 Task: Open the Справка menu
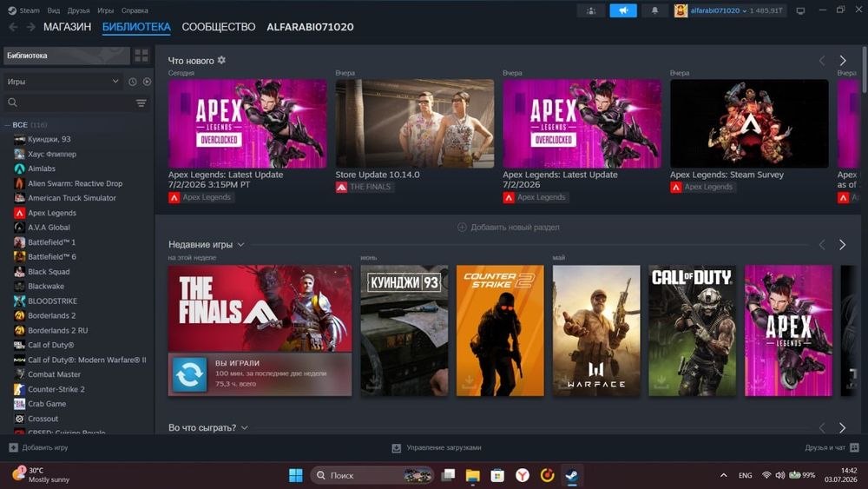135,10
